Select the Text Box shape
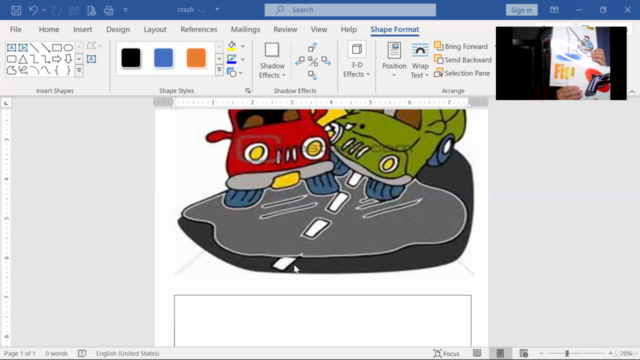Screen dimensions: 640x360 pyautogui.click(x=11, y=48)
